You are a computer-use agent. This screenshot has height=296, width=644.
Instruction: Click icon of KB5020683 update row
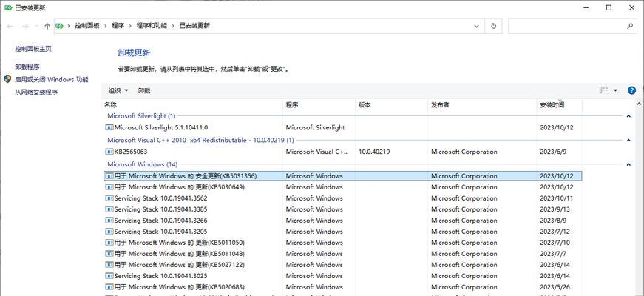[109, 287]
